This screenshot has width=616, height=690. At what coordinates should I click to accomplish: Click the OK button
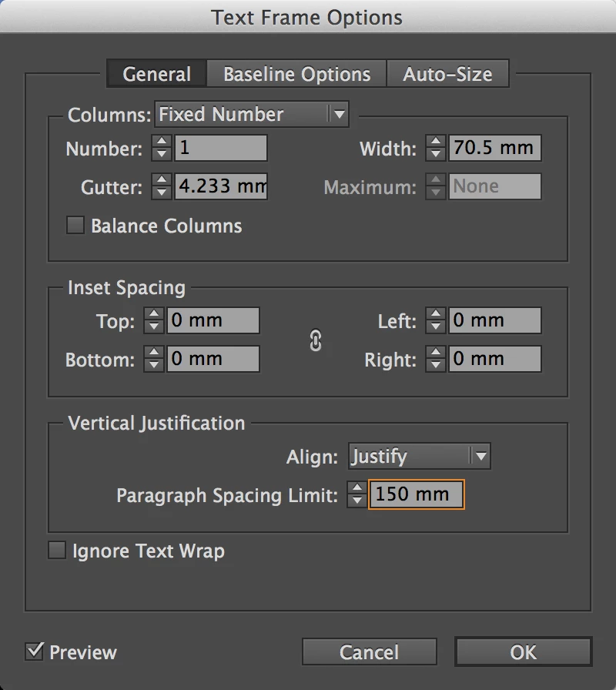pyautogui.click(x=524, y=652)
